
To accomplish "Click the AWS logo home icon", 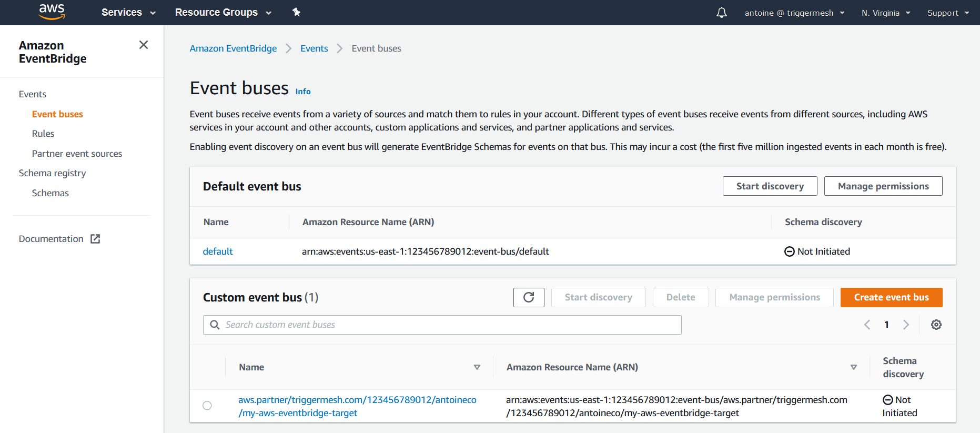I will (x=52, y=12).
